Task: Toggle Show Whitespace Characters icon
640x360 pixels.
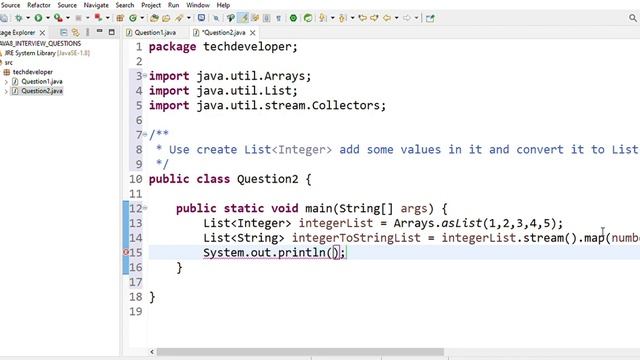Action: pyautogui.click(x=278, y=18)
